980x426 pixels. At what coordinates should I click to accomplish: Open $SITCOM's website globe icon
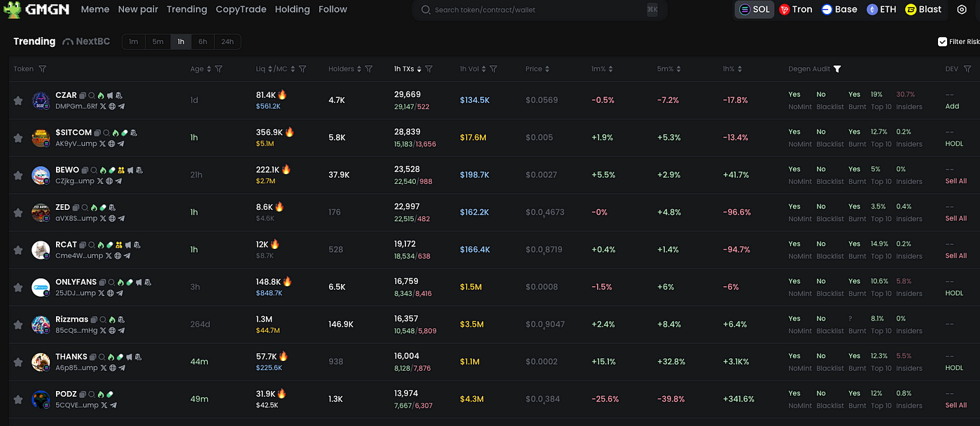click(x=111, y=143)
